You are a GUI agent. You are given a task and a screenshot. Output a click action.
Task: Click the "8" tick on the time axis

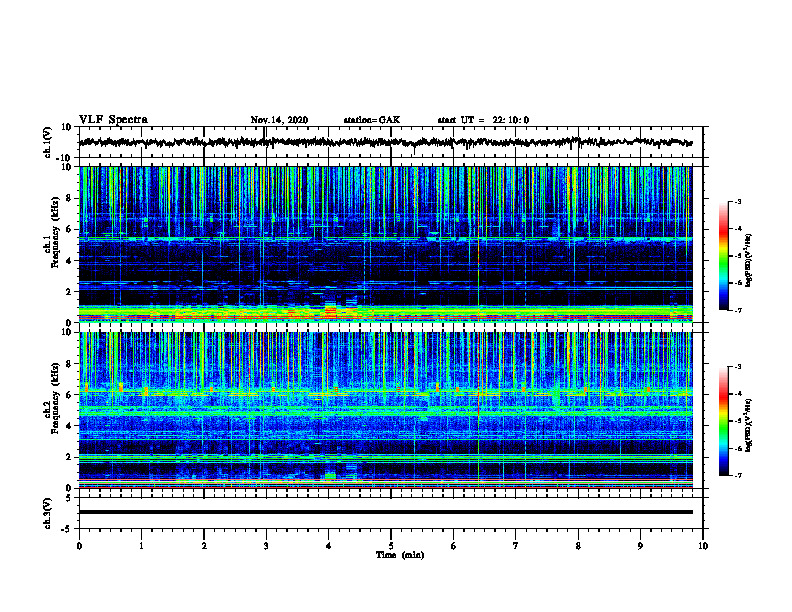(578, 546)
